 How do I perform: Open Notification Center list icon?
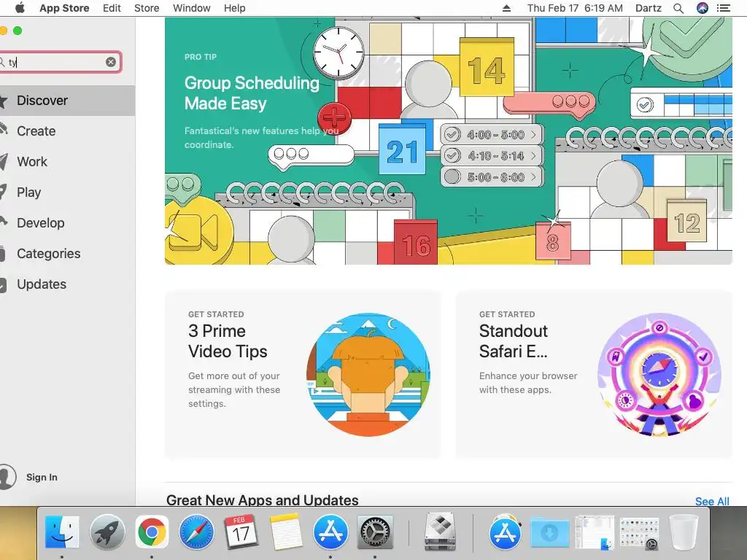click(x=723, y=8)
